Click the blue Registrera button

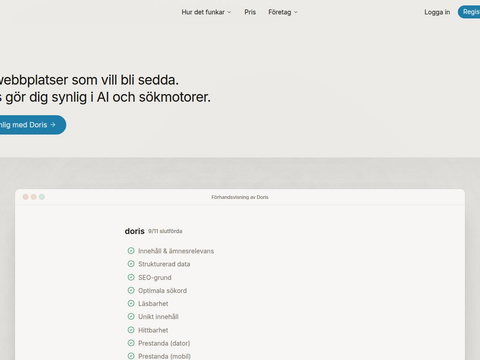tap(469, 12)
